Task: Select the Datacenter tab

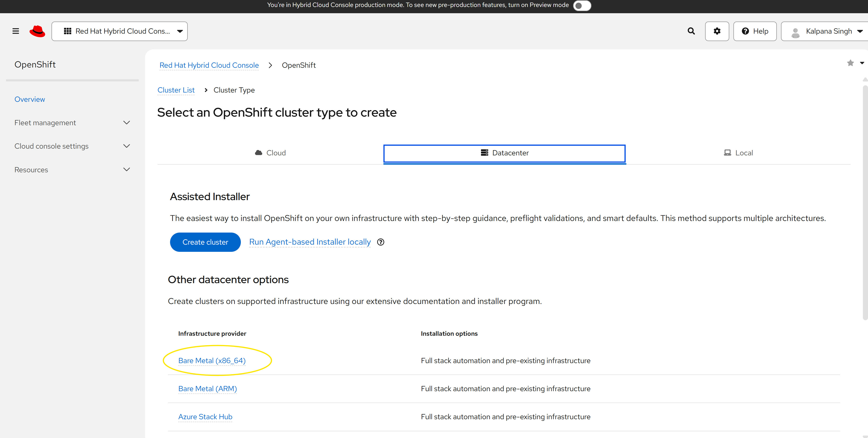Action: [x=504, y=153]
